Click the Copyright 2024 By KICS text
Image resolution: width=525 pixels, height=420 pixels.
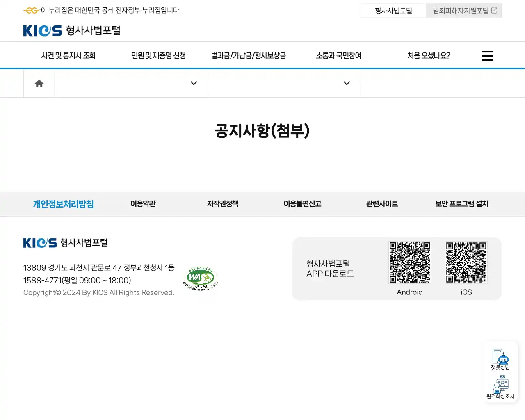point(99,293)
